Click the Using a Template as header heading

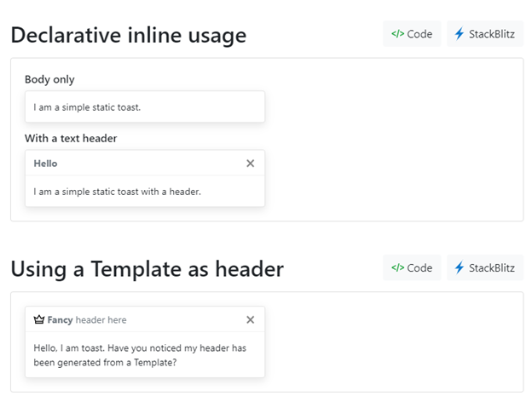click(147, 269)
